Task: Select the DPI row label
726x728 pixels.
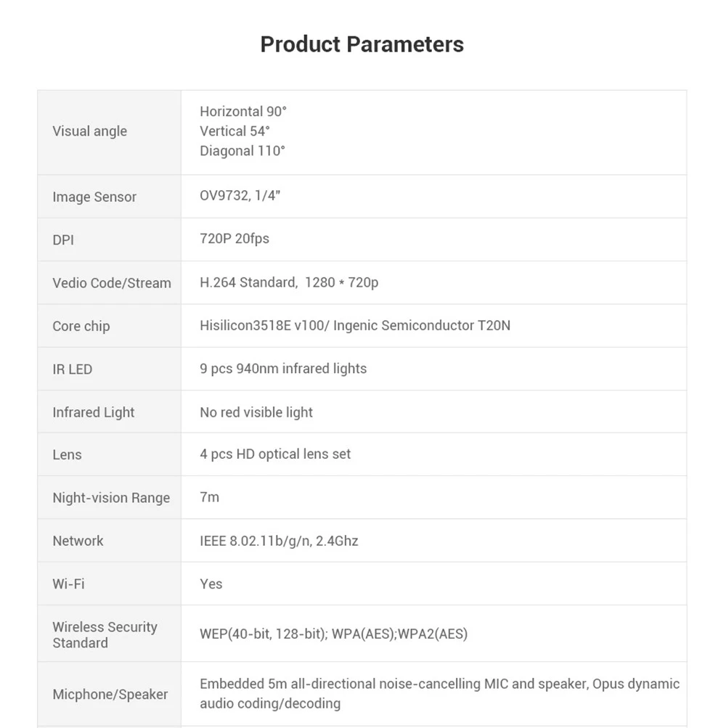Action: pos(63,240)
